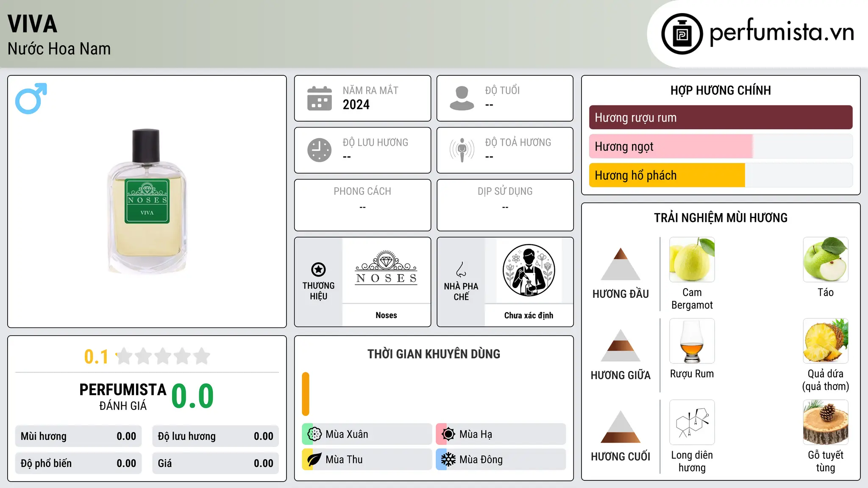Click the Độ tuổi label
This screenshot has height=488, width=868.
click(x=502, y=90)
